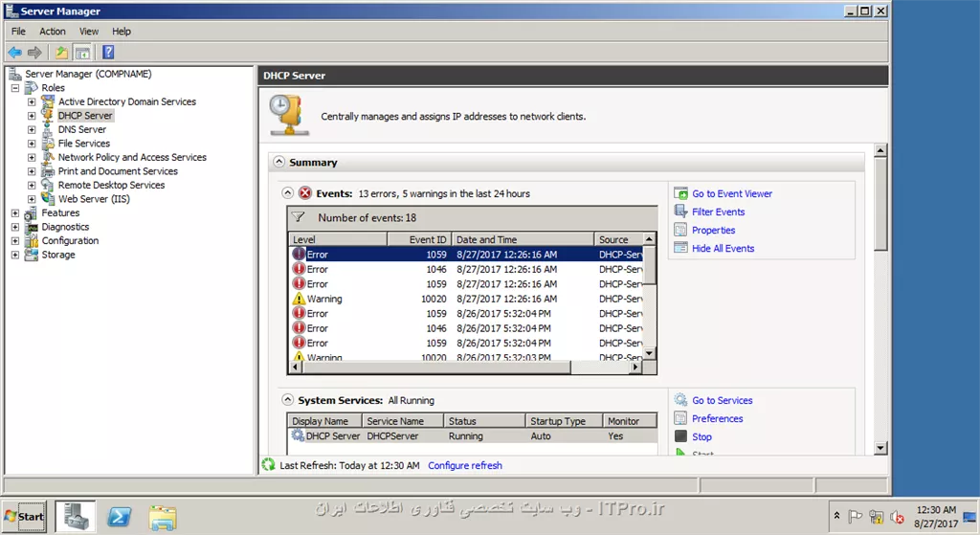The height and width of the screenshot is (535, 980).
Task: Toggle the Show/Hide Console Tree icon
Action: 82,53
